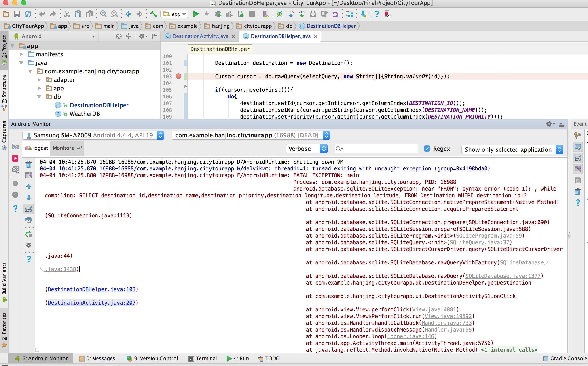
Task: Open the SDK Manager icon
Action: 363,14
